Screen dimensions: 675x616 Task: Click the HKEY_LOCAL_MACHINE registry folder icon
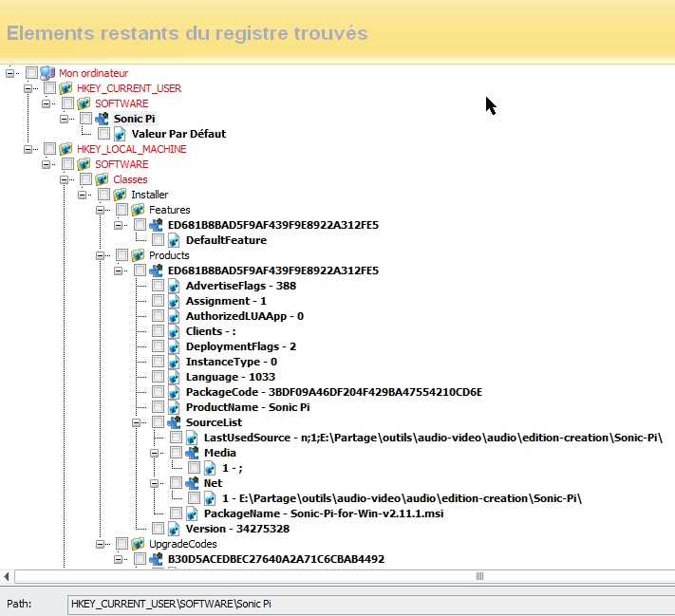tap(66, 149)
